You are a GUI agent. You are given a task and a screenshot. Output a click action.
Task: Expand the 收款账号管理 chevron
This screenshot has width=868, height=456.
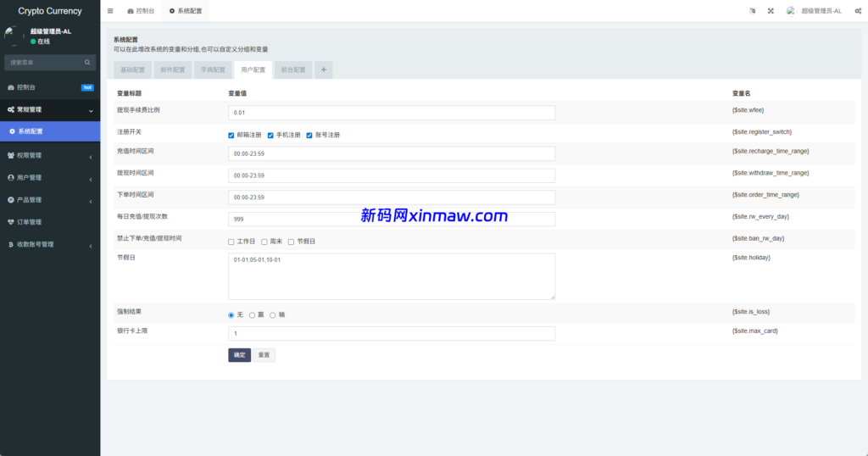(91, 245)
